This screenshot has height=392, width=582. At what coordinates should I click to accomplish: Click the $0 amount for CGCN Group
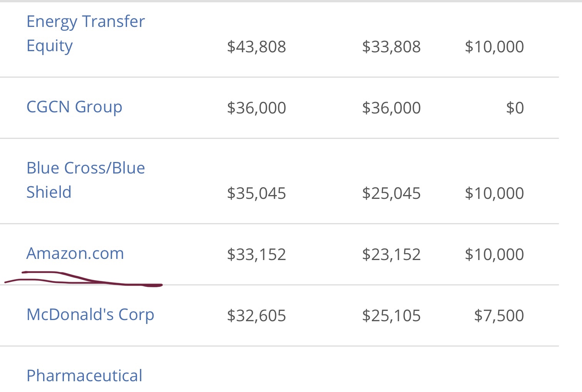coord(515,108)
